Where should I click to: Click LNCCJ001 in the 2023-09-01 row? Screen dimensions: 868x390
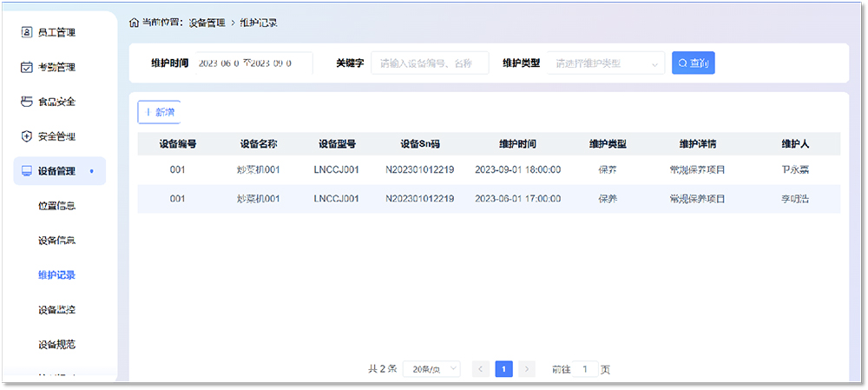coord(337,169)
